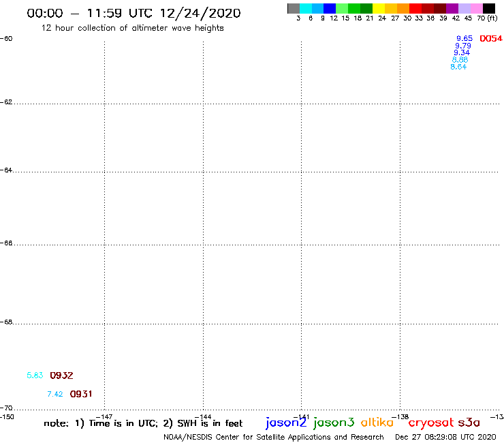The height and width of the screenshot is (443, 504).
Task: Click the '24' color scale label
Action: coord(382,18)
